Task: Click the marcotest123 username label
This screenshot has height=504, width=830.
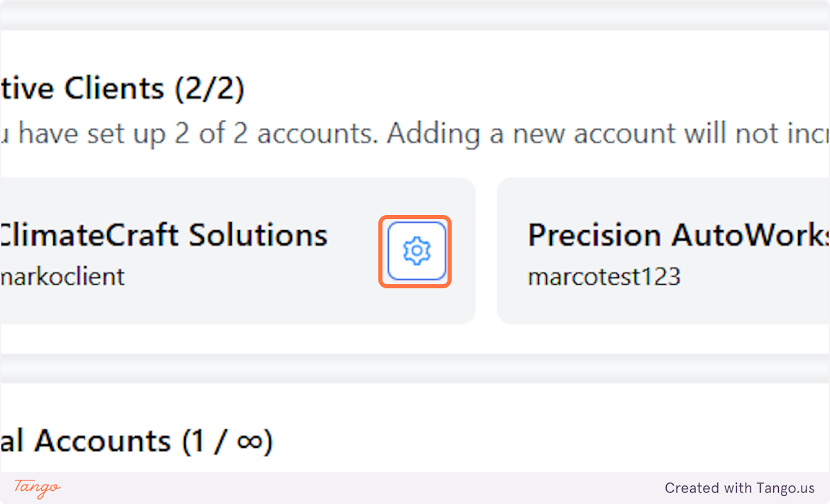Action: pos(605,276)
